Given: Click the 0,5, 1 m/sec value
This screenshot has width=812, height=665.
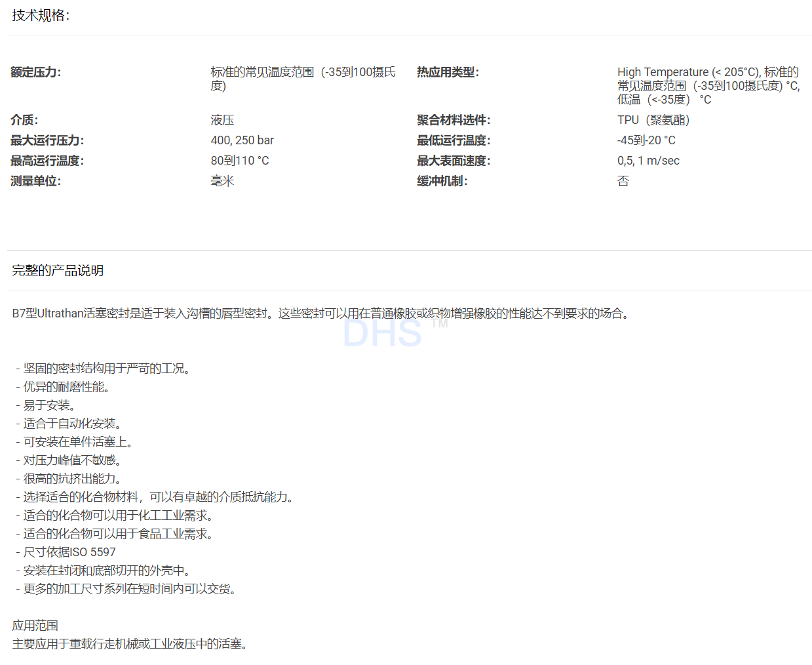Looking at the screenshot, I should click(x=648, y=161).
